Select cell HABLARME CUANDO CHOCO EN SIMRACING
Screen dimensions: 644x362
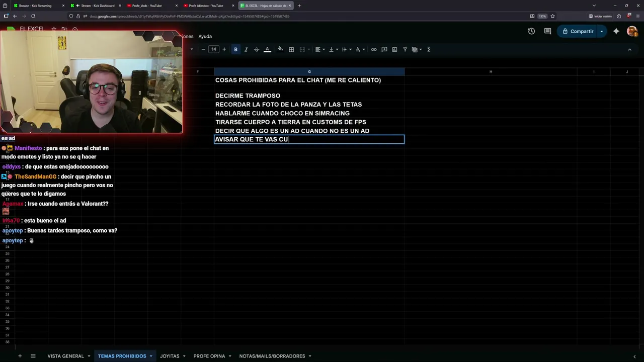pos(309,113)
